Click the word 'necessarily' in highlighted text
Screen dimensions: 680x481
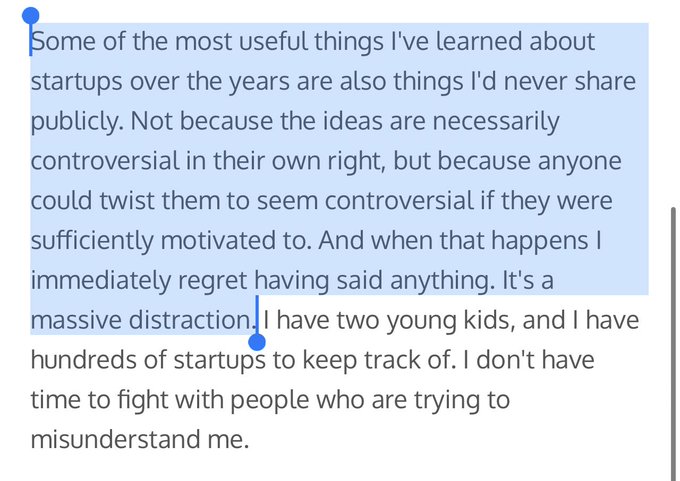479,122
